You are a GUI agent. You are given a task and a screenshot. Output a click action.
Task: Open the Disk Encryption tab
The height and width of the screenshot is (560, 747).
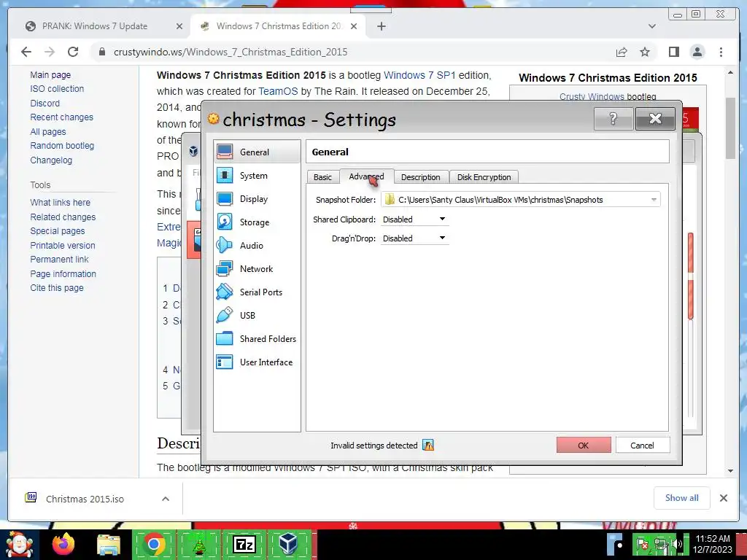click(x=484, y=177)
